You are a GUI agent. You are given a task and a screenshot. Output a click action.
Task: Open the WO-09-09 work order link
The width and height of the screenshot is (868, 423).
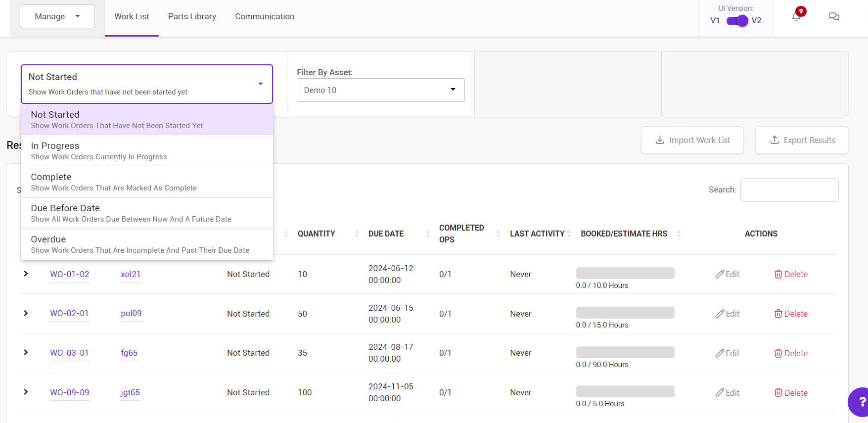[70, 392]
